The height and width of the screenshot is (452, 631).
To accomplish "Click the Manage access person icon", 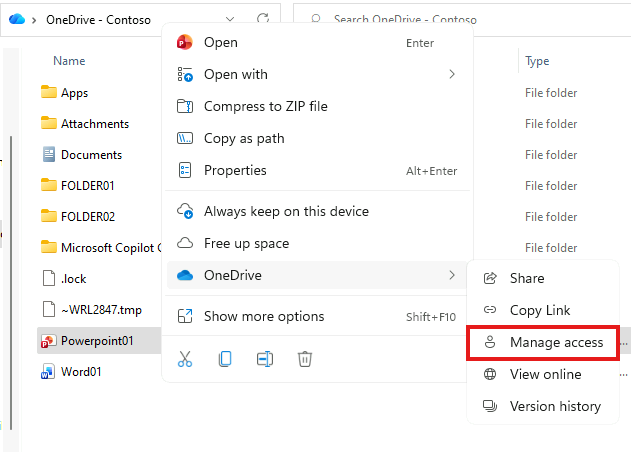I will click(490, 342).
